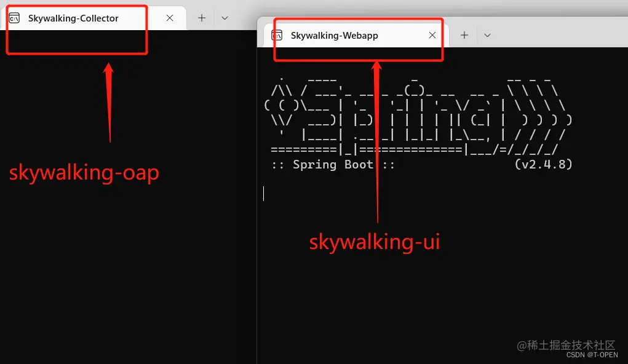
Task: Click the blinking cursor in the Webapp terminal
Action: [263, 194]
